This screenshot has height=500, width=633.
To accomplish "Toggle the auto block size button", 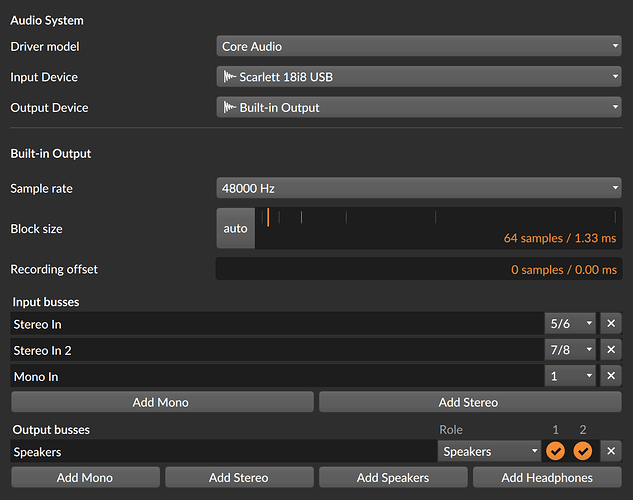I will pos(236,228).
